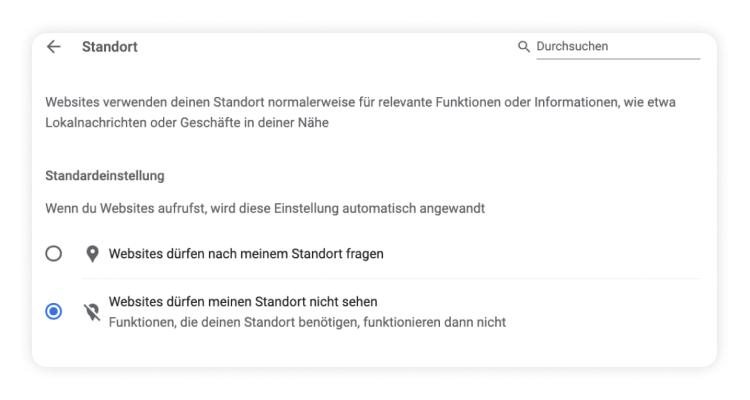
Task: Go back using the arrow next to Standort
Action: tap(54, 46)
